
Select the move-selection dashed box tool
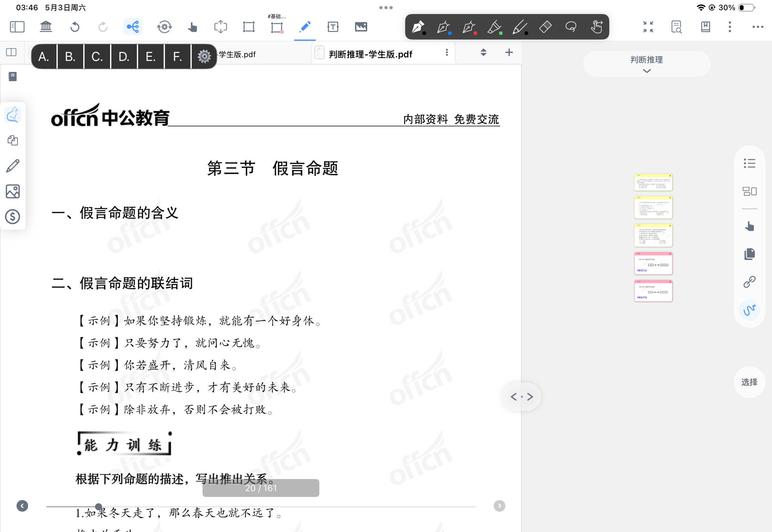click(220, 27)
